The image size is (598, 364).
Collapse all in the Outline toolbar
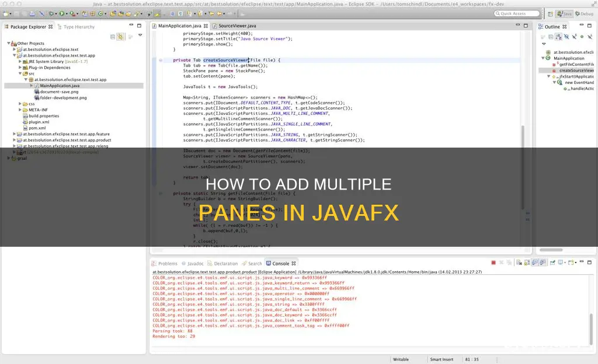click(551, 37)
